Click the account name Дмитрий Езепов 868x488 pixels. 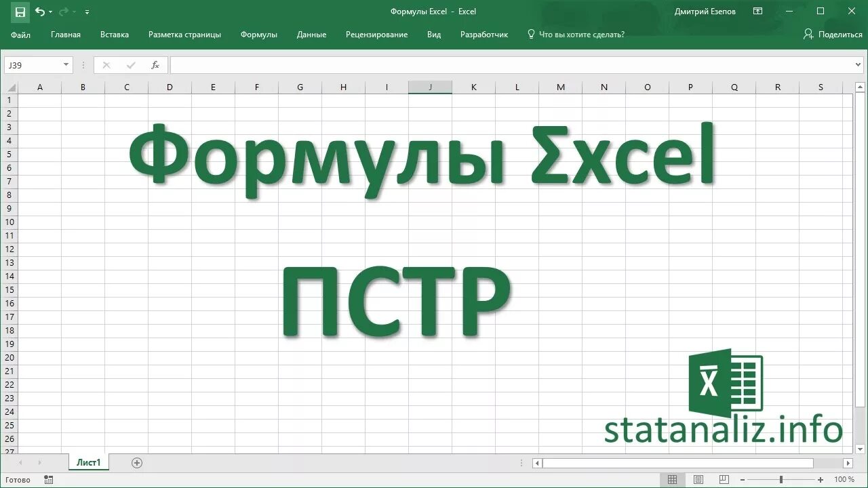click(705, 12)
